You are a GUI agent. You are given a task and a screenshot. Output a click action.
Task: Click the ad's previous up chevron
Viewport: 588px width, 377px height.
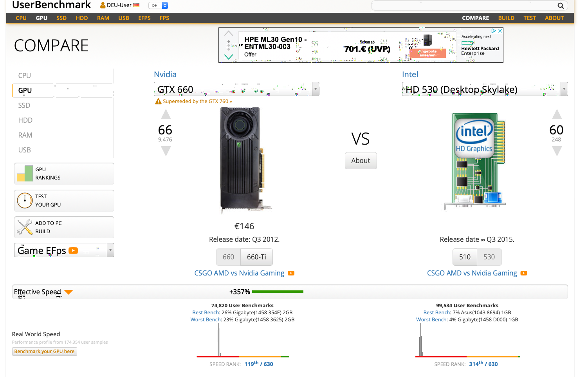[229, 33]
